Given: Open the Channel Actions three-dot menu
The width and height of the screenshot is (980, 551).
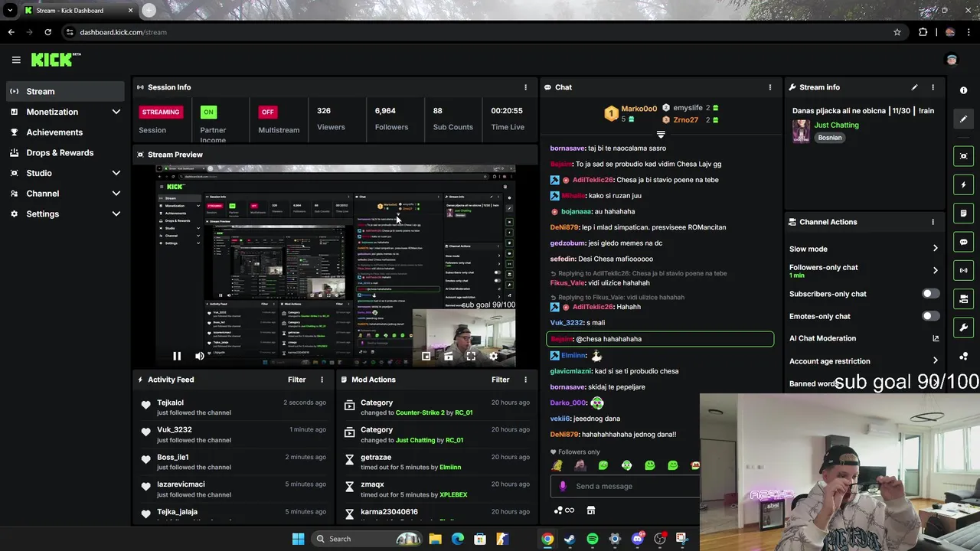Looking at the screenshot, I should (x=933, y=222).
